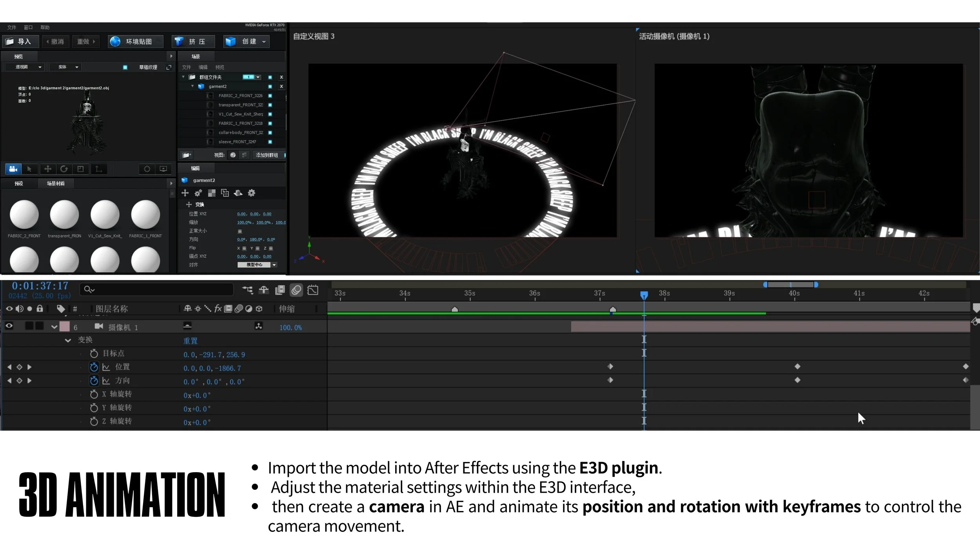Open the 窗口 menu

coord(28,27)
